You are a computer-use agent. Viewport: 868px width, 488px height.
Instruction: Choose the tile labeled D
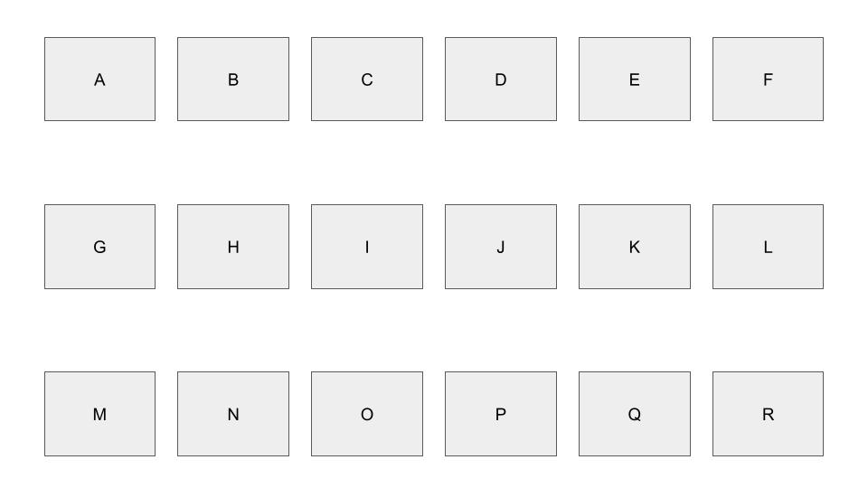pyautogui.click(x=500, y=80)
